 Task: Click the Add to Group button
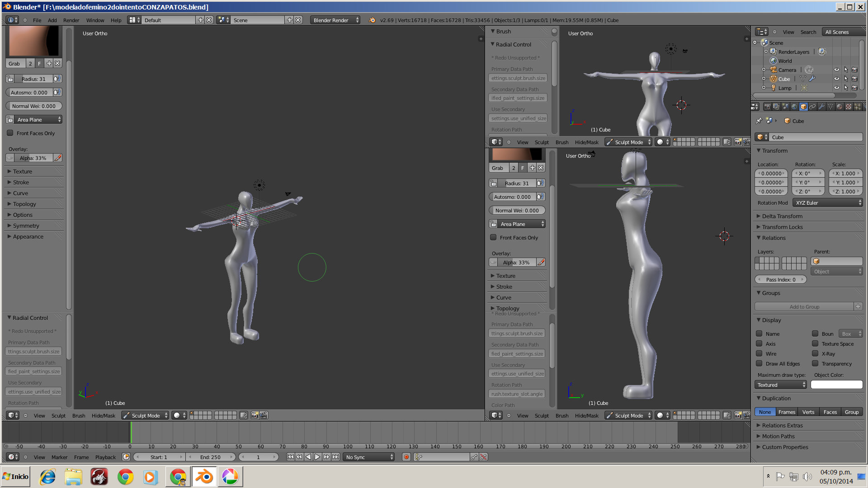pos(804,306)
